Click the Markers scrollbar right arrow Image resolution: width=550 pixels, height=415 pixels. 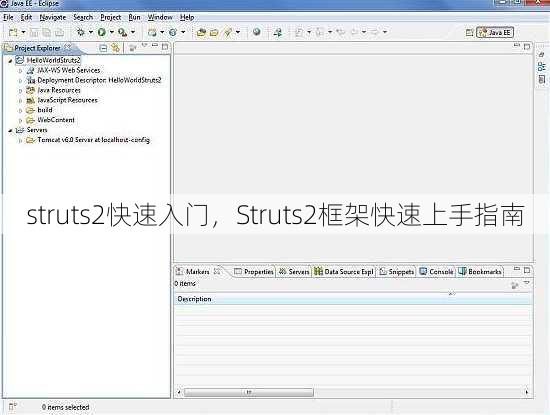pyautogui.click(x=527, y=392)
